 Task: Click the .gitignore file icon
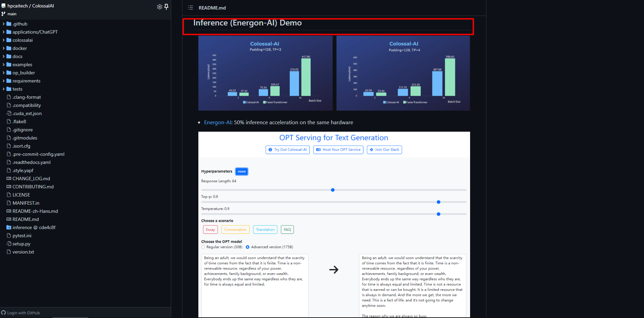(9, 130)
